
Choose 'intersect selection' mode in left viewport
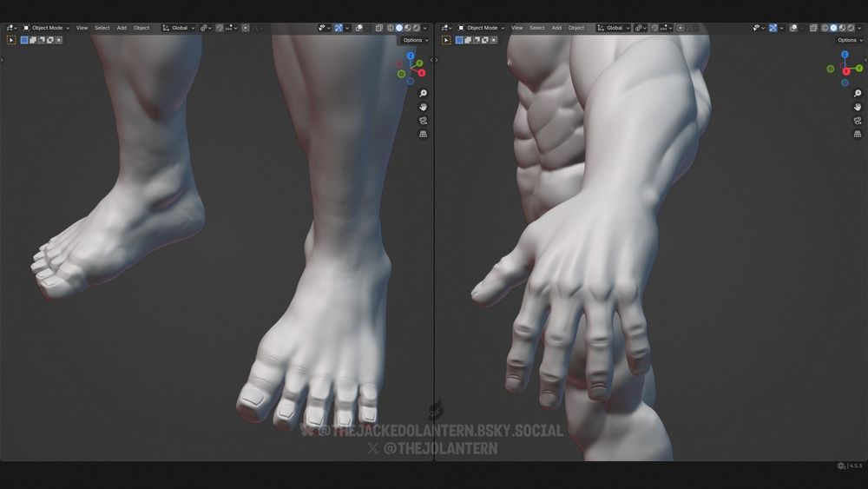(59, 40)
